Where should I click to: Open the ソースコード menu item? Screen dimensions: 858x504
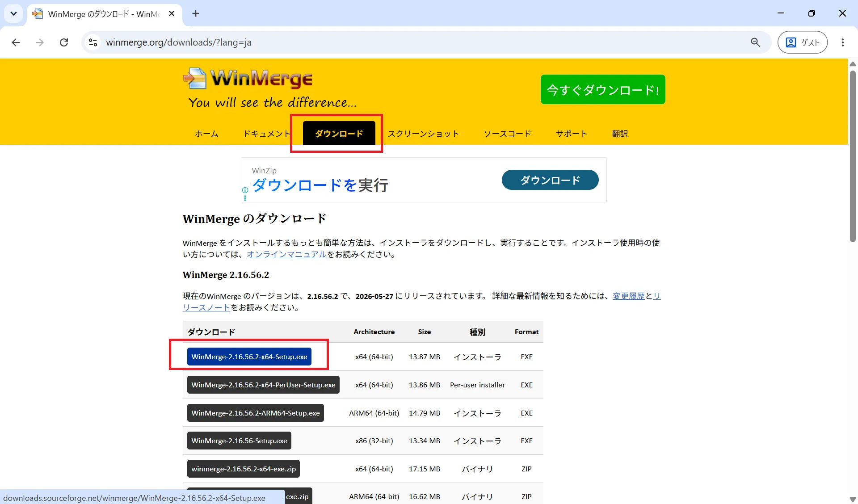click(507, 134)
